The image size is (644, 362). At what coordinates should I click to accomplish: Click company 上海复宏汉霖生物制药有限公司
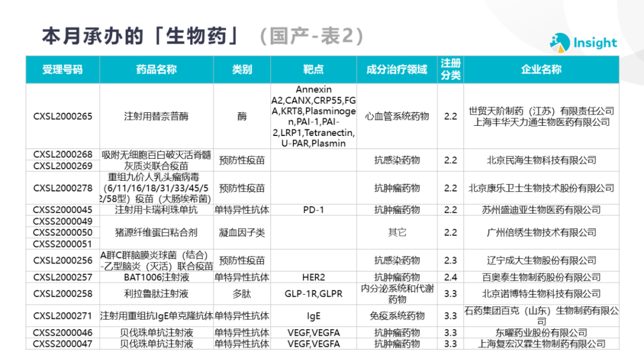point(541,344)
